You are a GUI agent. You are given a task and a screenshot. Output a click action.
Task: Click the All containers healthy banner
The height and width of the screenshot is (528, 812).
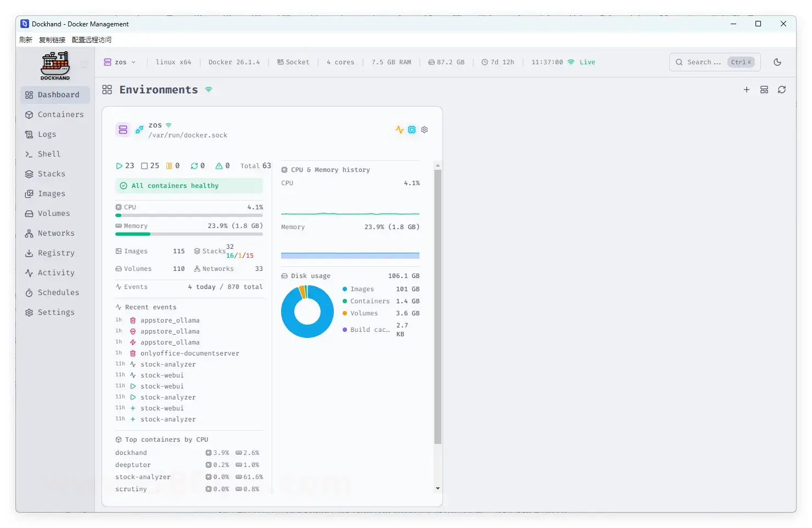[x=189, y=186]
